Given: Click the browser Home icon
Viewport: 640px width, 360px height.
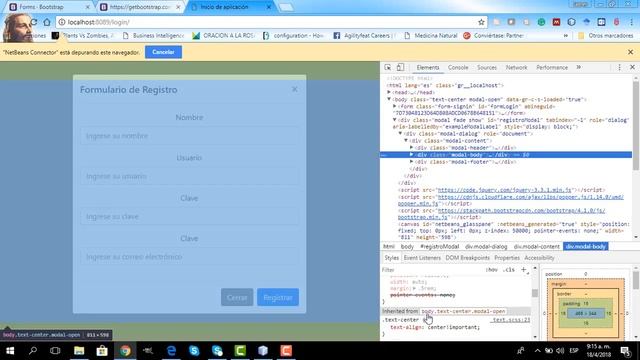Looking at the screenshot, I should (47, 22).
